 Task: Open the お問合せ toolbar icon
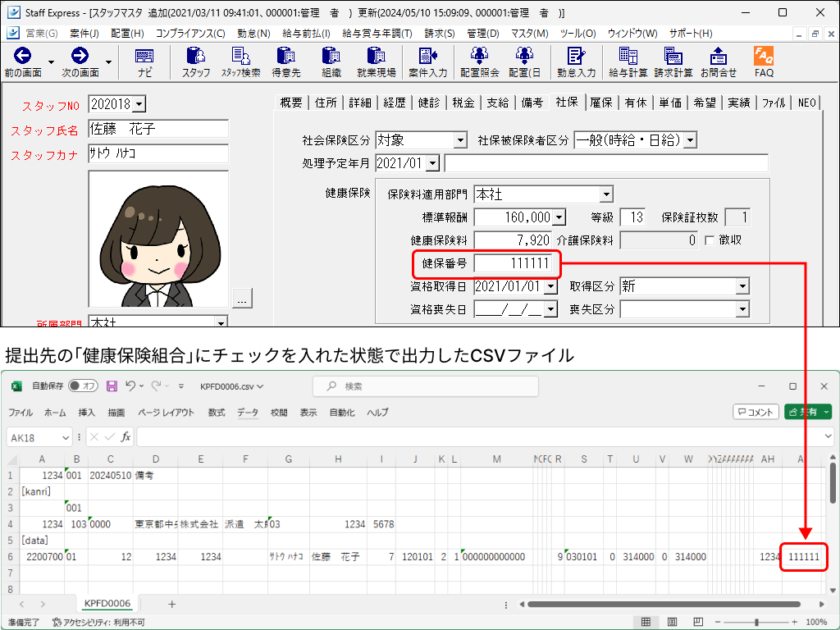(719, 56)
